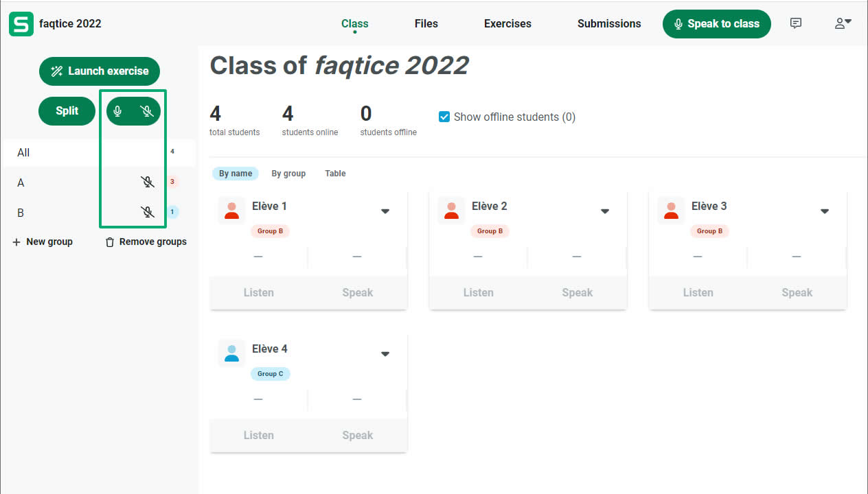Click Remove groups trash link
The width and height of the screenshot is (868, 494).
(146, 242)
